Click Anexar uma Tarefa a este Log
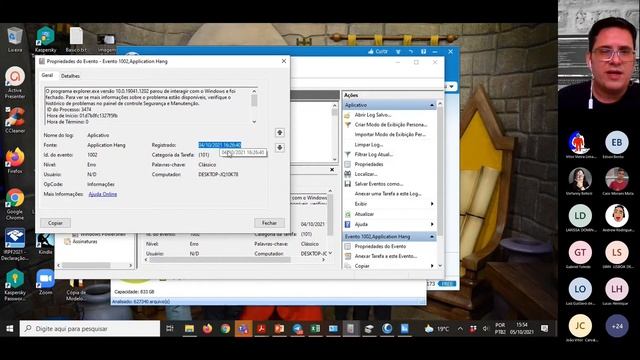The width and height of the screenshot is (640, 360). 388,194
